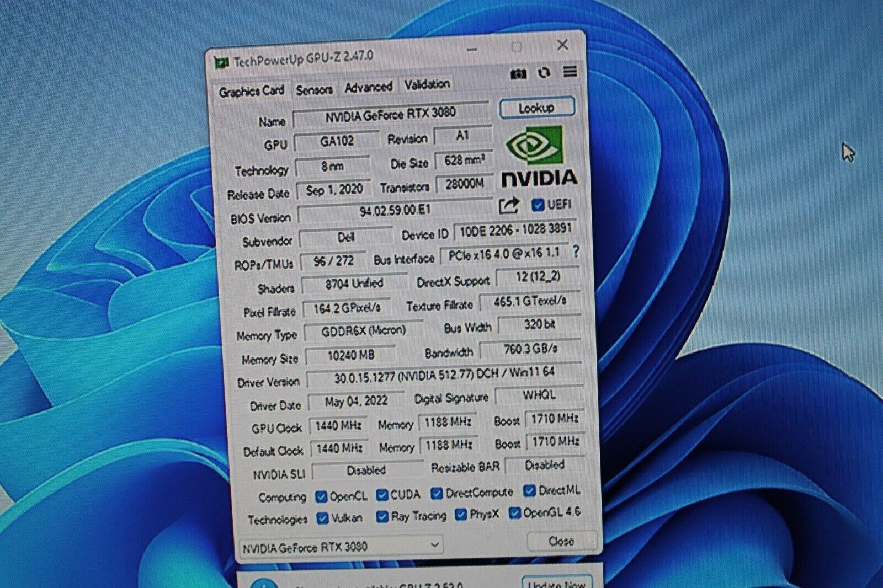Click the Memory Size field 10240 MB
Image resolution: width=883 pixels, height=588 pixels.
point(351,356)
